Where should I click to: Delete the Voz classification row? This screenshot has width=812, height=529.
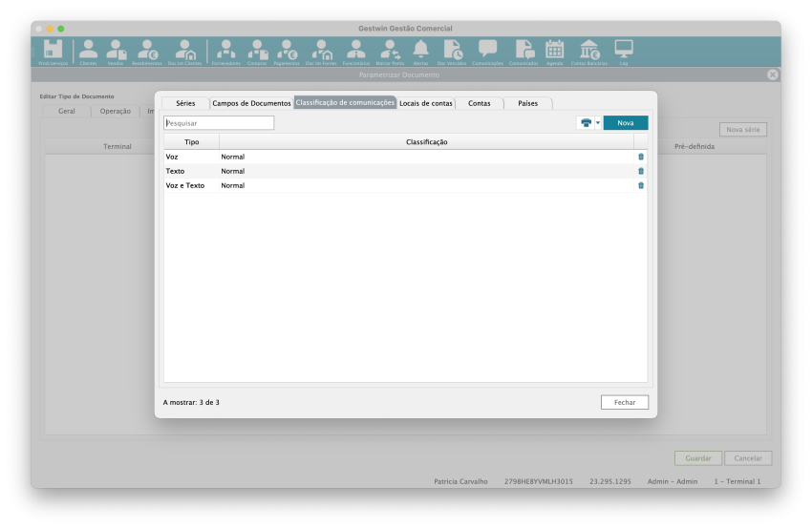coord(641,157)
